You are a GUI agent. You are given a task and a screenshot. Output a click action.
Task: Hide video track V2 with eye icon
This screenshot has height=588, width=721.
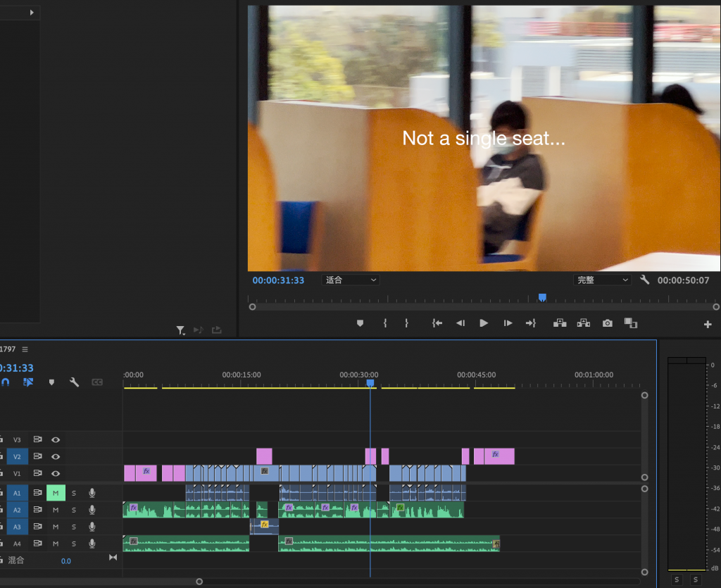(56, 456)
